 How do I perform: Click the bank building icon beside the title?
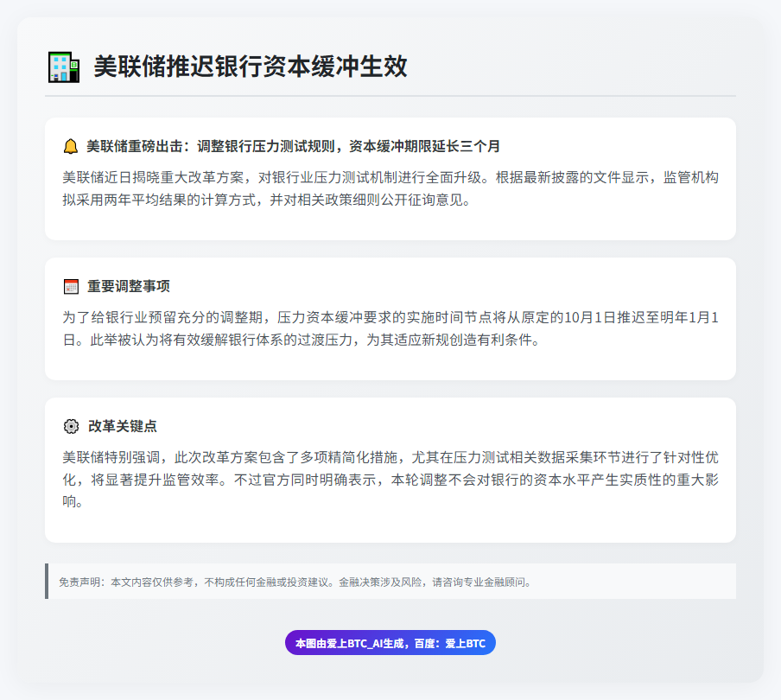pos(64,67)
